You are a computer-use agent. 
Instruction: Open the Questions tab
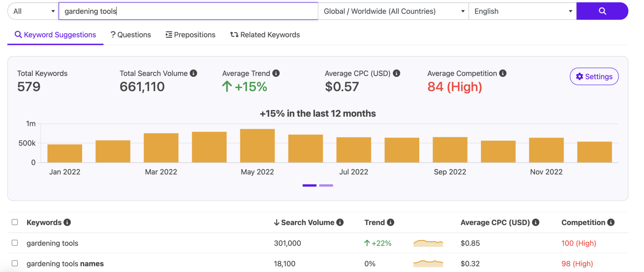pos(131,34)
